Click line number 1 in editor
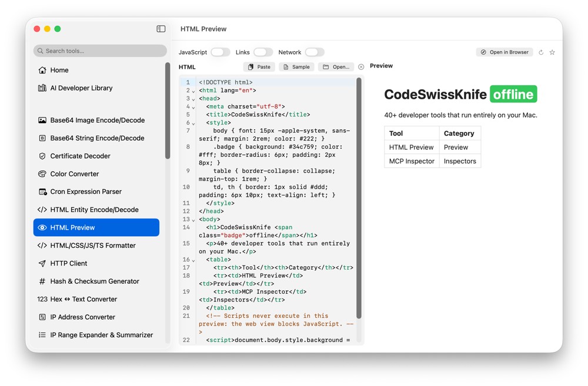This screenshot has width=588, height=386. (x=188, y=82)
